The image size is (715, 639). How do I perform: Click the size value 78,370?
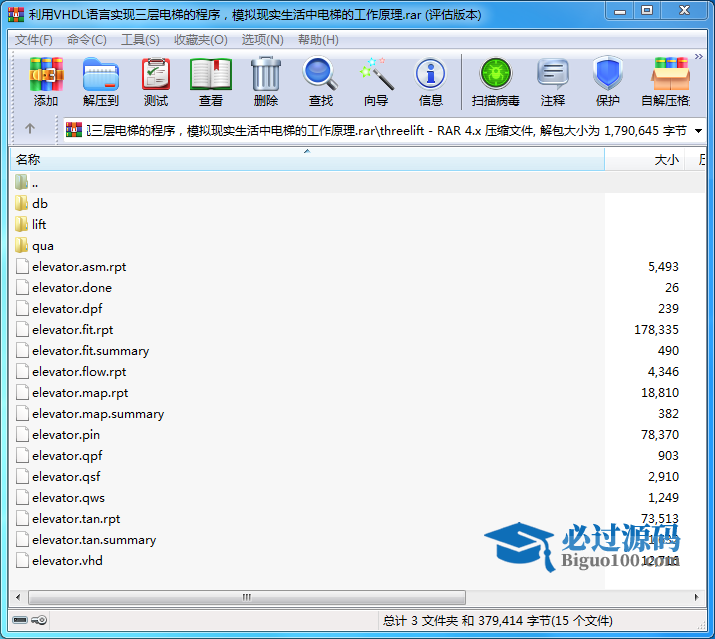pos(660,434)
